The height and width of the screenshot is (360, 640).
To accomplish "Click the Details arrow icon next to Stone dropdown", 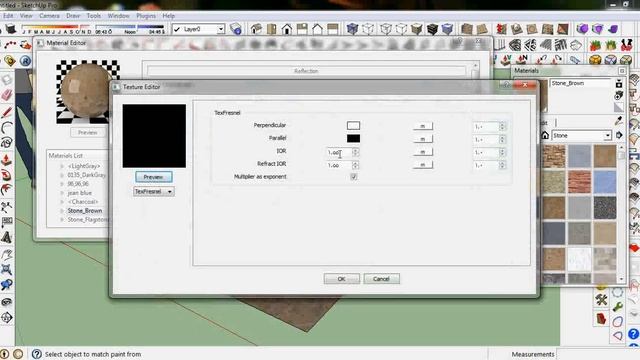I will tap(619, 135).
